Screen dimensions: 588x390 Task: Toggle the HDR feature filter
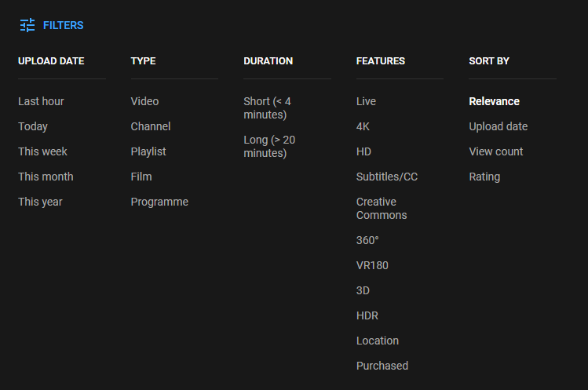367,315
